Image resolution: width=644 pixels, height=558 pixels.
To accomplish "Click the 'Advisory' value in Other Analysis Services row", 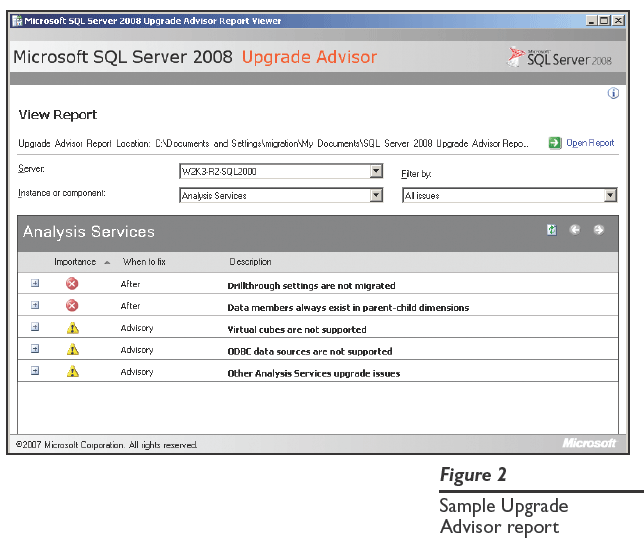I will (x=137, y=372).
